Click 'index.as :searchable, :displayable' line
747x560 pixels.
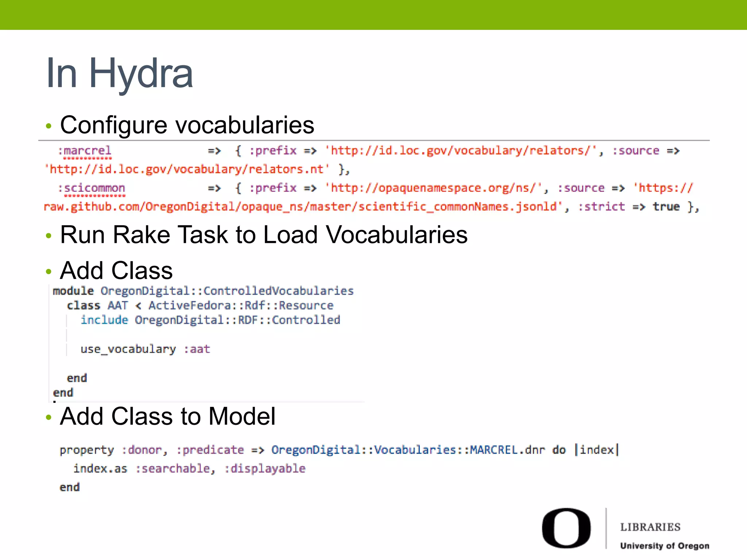(x=189, y=468)
